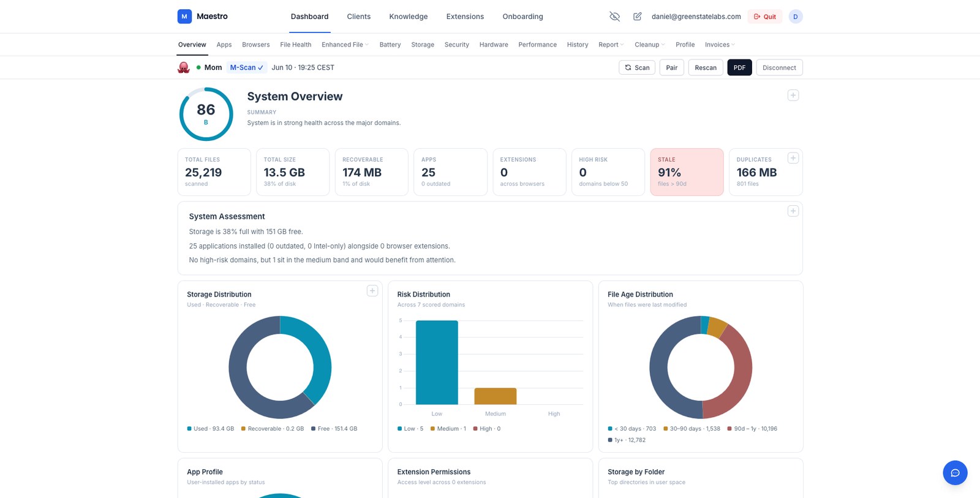Export the report as PDF
This screenshot has width=980, height=498.
[x=739, y=67]
